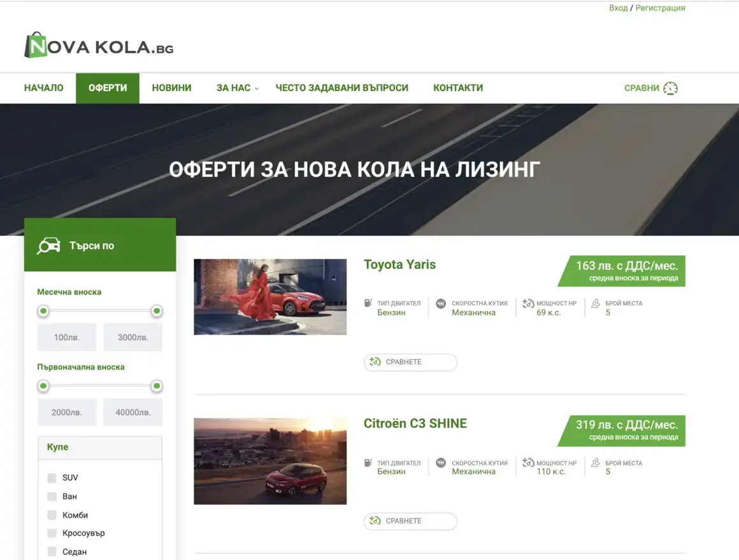This screenshot has height=560, width=739.
Task: Click the 69 к.с. power value
Action: [549, 313]
